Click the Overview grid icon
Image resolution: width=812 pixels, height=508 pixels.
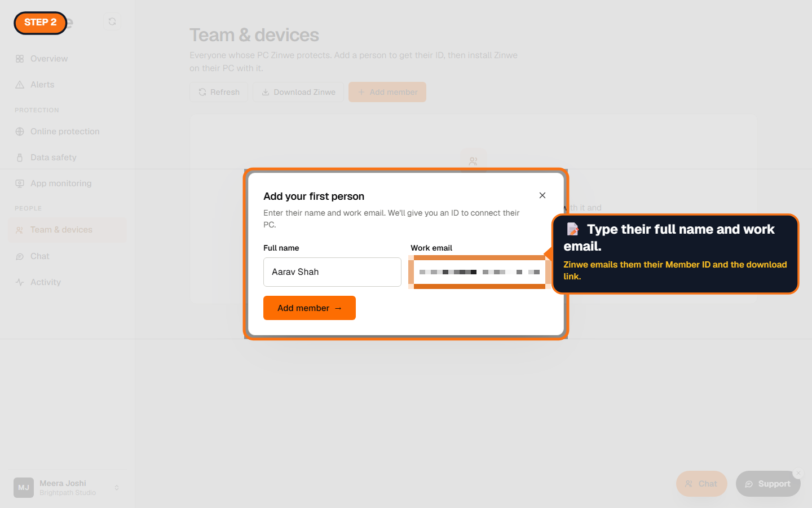coord(20,59)
